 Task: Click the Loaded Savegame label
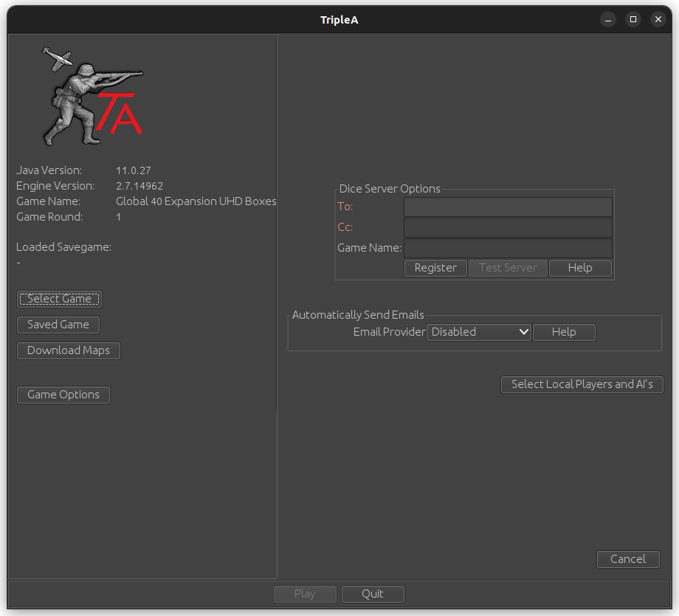63,247
